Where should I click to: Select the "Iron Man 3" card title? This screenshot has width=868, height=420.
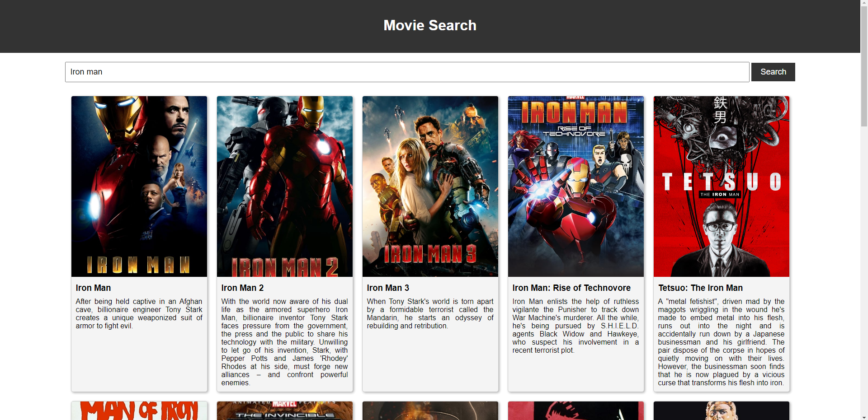click(388, 288)
